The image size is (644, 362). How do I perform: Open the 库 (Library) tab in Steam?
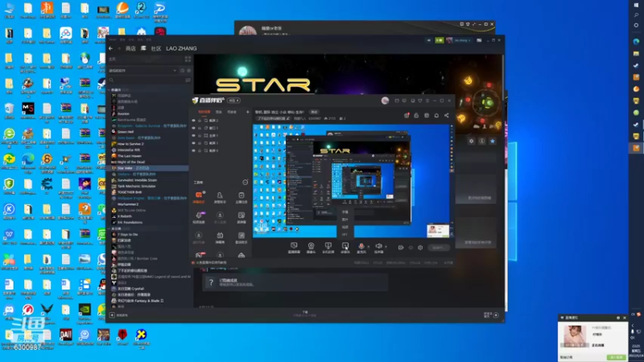(143, 48)
